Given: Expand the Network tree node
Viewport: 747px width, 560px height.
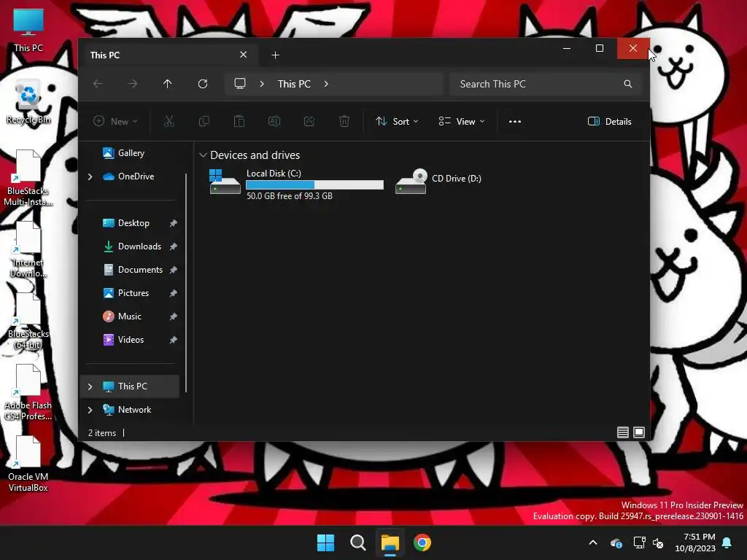Looking at the screenshot, I should [x=90, y=410].
